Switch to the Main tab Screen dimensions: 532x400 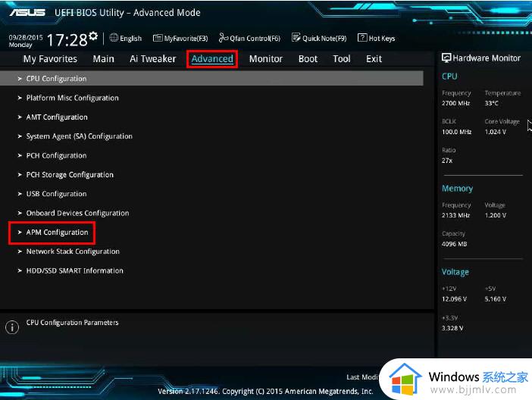pyautogui.click(x=104, y=59)
